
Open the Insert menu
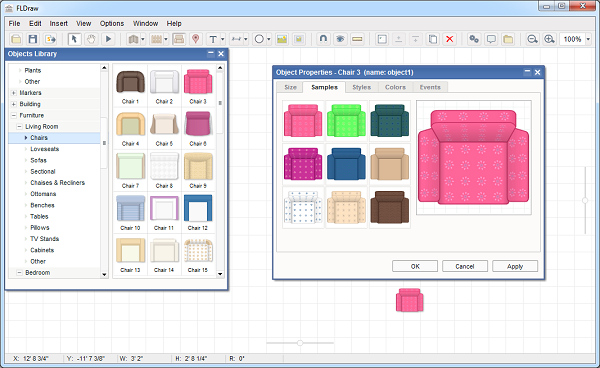tap(59, 23)
